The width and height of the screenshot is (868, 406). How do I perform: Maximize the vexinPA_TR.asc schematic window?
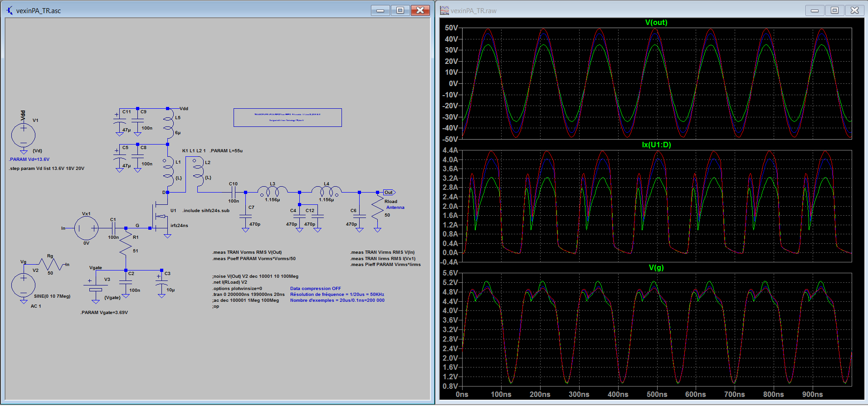click(x=400, y=10)
